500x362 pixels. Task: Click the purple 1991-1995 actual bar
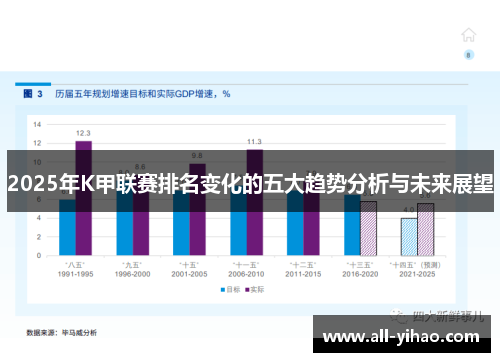point(84,198)
